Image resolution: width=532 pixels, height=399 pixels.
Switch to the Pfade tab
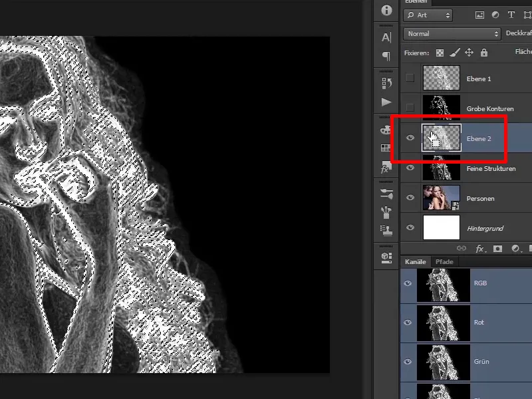point(444,261)
